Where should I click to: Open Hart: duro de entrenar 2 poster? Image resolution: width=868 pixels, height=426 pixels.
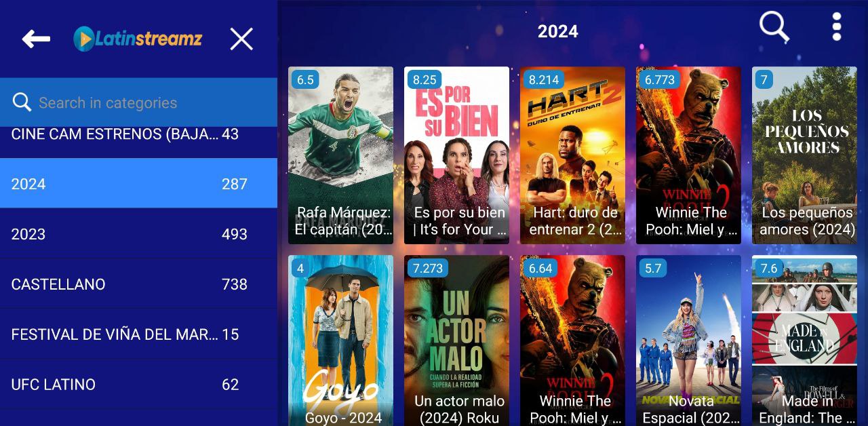(x=572, y=155)
